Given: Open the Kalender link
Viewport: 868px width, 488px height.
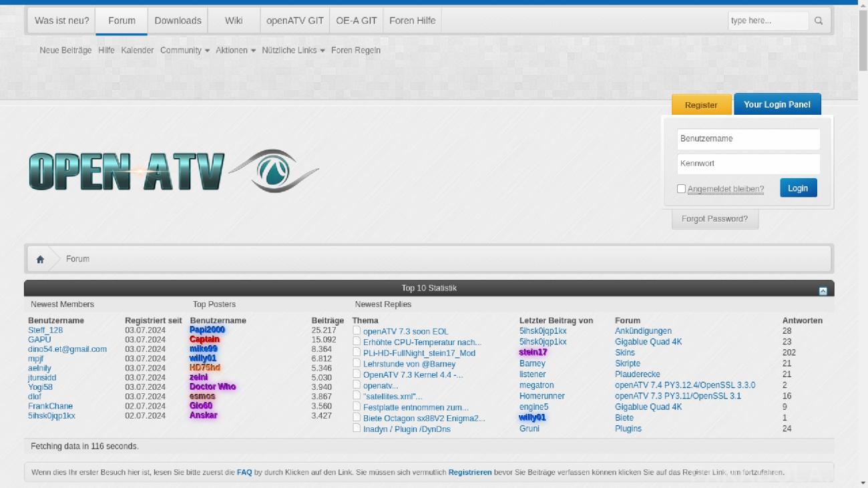Looking at the screenshot, I should pyautogui.click(x=138, y=50).
